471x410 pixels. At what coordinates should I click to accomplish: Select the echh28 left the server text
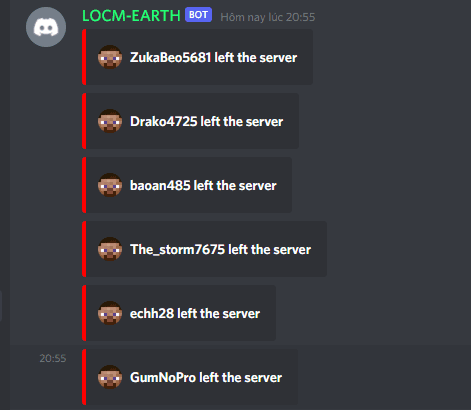195,313
